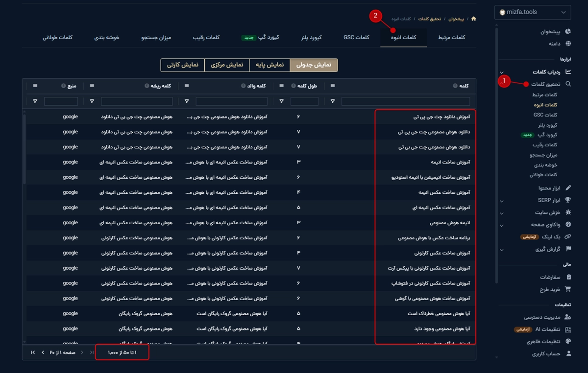The width and height of the screenshot is (588, 373).
Task: Switch to نمایش مرکزی view mode
Action: [x=227, y=65]
